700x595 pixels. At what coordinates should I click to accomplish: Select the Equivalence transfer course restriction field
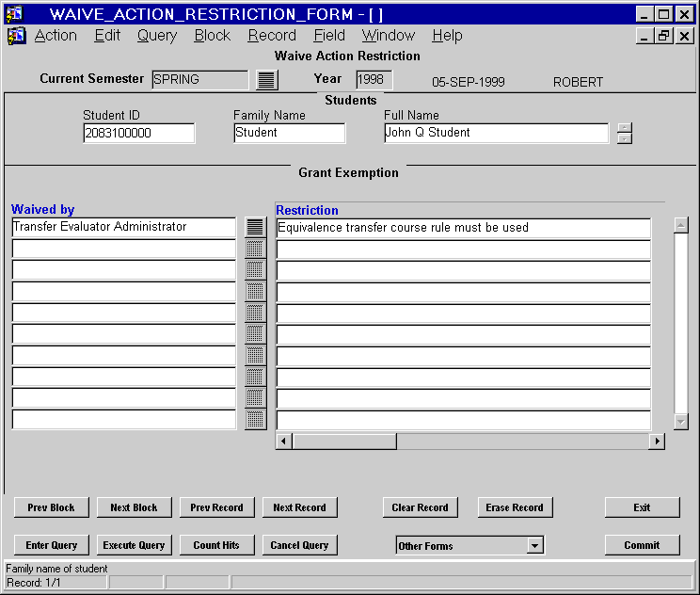pyautogui.click(x=464, y=228)
